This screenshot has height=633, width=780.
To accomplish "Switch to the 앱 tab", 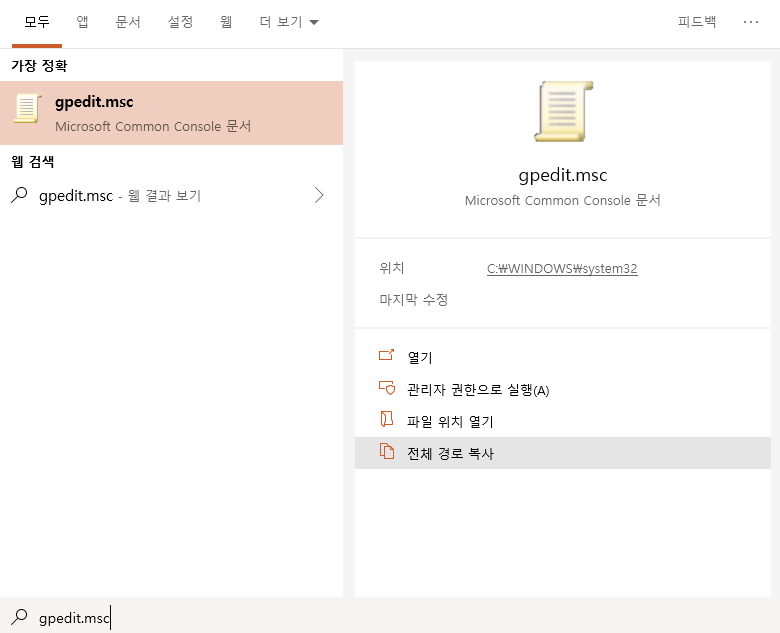I will coord(82,22).
